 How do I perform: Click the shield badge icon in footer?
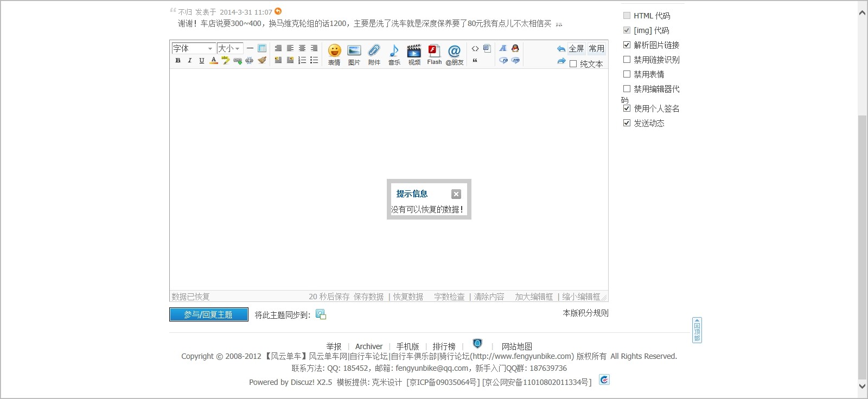[477, 344]
